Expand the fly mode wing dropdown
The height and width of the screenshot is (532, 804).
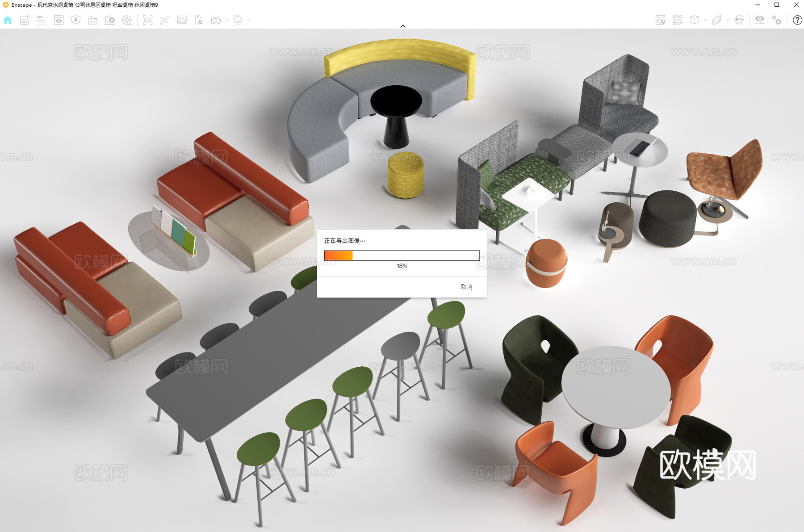click(728, 20)
